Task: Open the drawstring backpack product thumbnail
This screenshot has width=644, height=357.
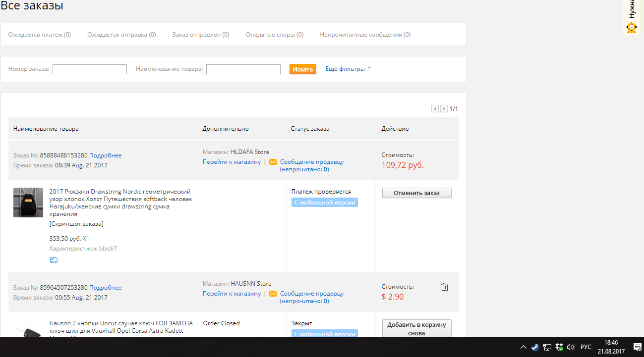Action: pyautogui.click(x=28, y=203)
